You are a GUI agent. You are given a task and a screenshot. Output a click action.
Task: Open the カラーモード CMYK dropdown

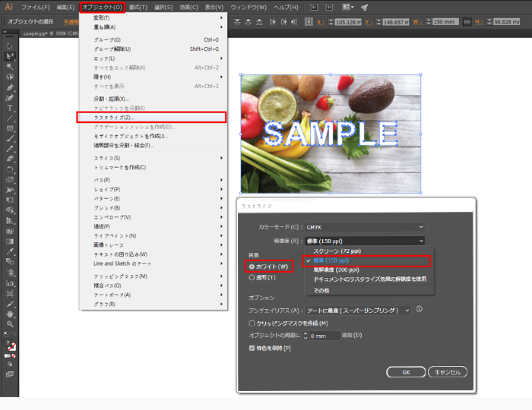(x=363, y=226)
